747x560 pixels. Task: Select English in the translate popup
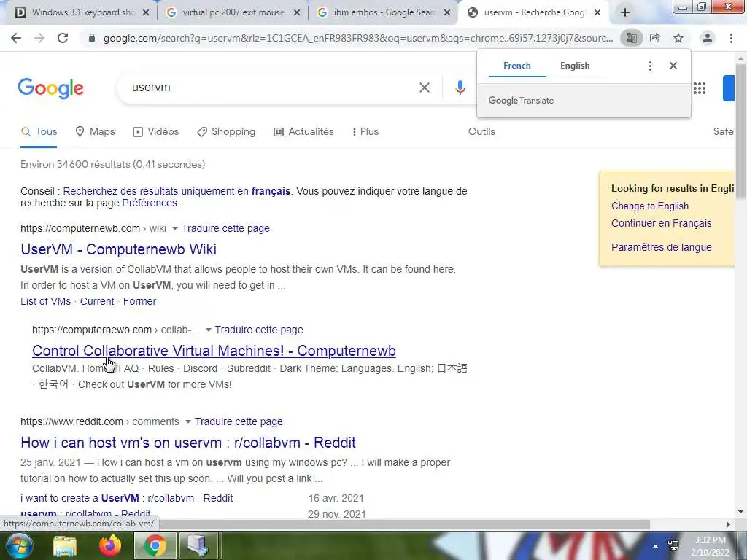point(575,66)
